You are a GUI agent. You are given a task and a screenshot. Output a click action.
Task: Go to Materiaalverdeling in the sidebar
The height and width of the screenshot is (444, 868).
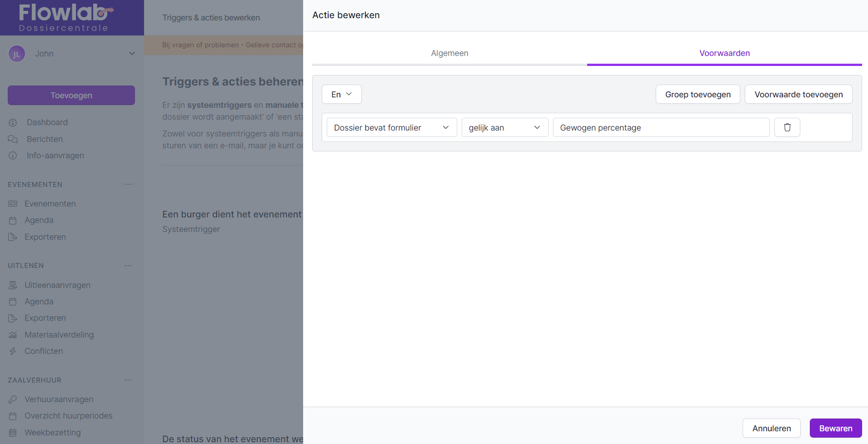coord(59,335)
